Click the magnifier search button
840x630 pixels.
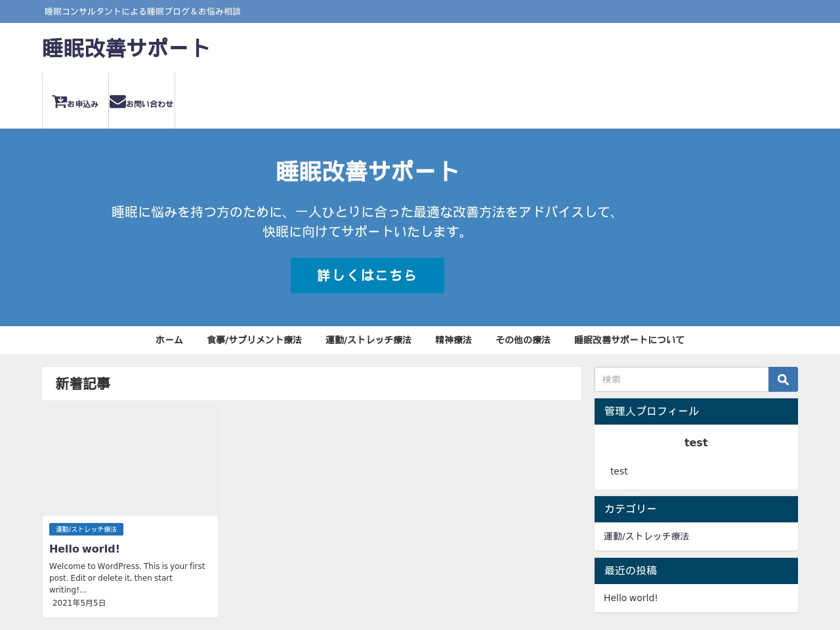[783, 379]
